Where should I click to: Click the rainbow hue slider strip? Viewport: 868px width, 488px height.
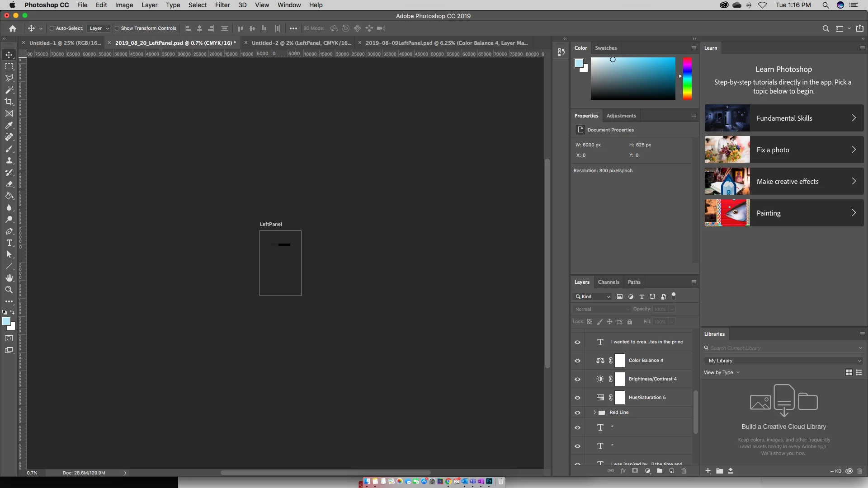(x=687, y=79)
